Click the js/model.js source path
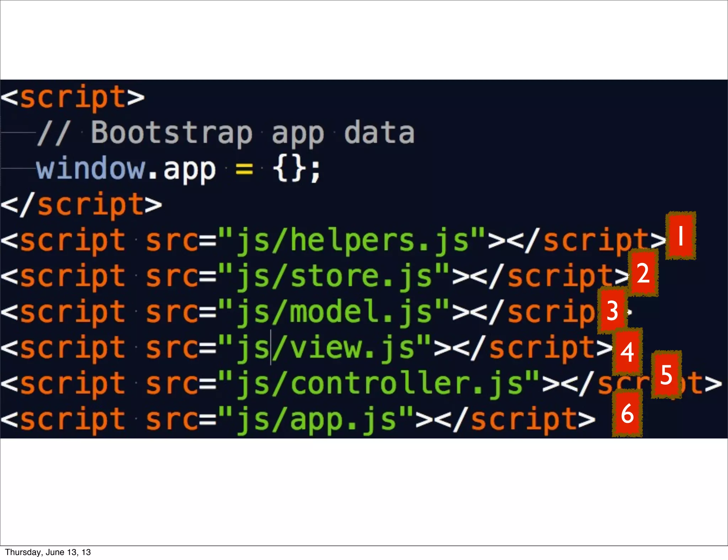Screen dimensions: 728x560 (334, 312)
